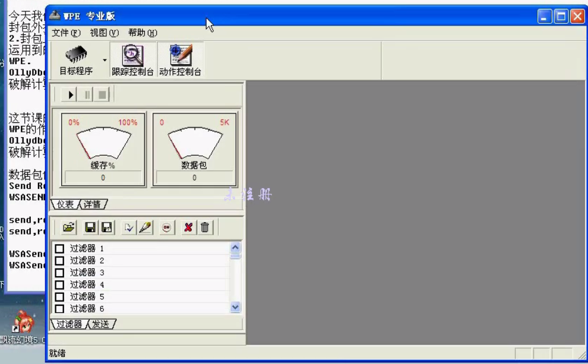Screen dimensions: 588x364
Task: Click the filter list scroll up arrow
Action: (x=235, y=248)
